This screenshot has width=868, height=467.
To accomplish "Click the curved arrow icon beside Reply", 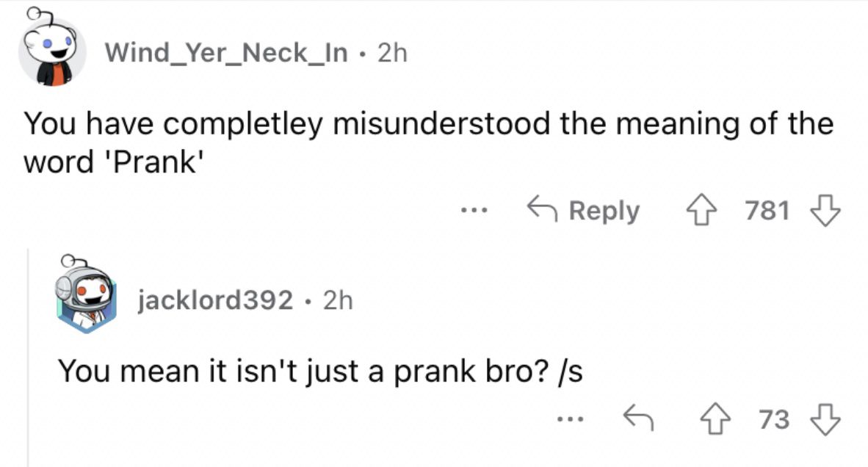I will [542, 209].
